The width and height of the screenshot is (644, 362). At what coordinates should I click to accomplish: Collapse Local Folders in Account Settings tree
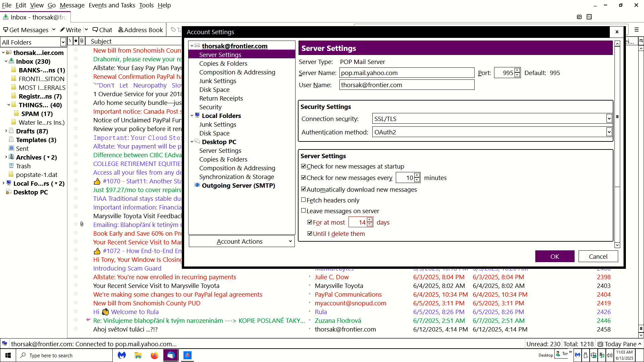point(192,116)
